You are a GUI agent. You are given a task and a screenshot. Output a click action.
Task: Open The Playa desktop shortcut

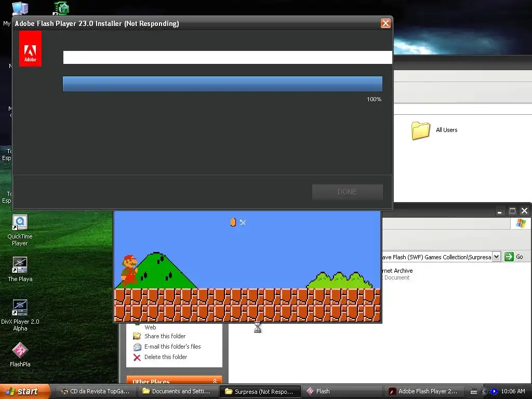[x=20, y=270]
